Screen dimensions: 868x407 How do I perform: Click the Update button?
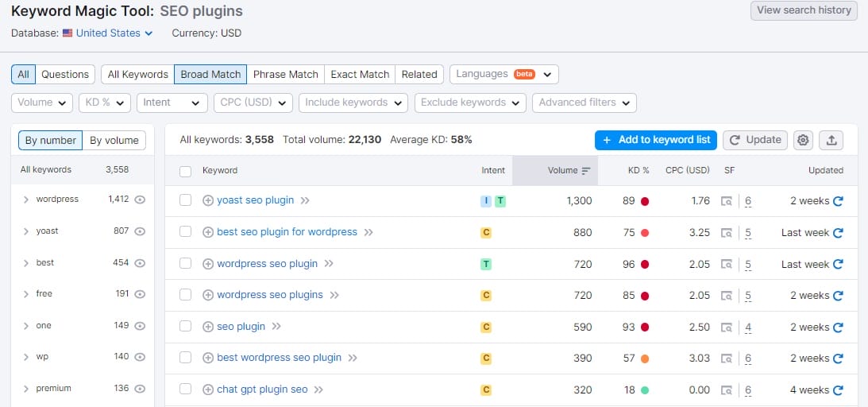pos(755,140)
